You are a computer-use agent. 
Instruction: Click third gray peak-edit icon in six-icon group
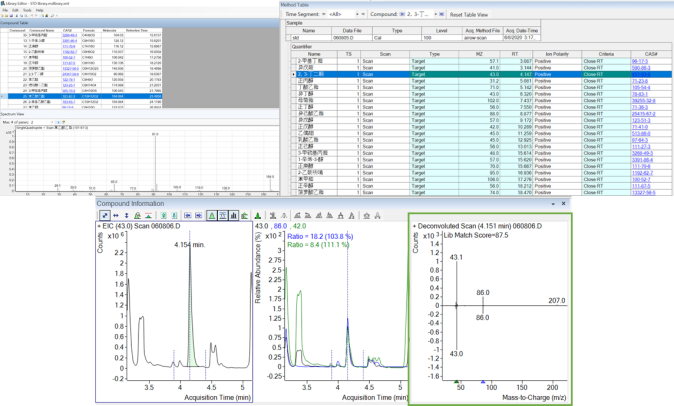[319, 216]
